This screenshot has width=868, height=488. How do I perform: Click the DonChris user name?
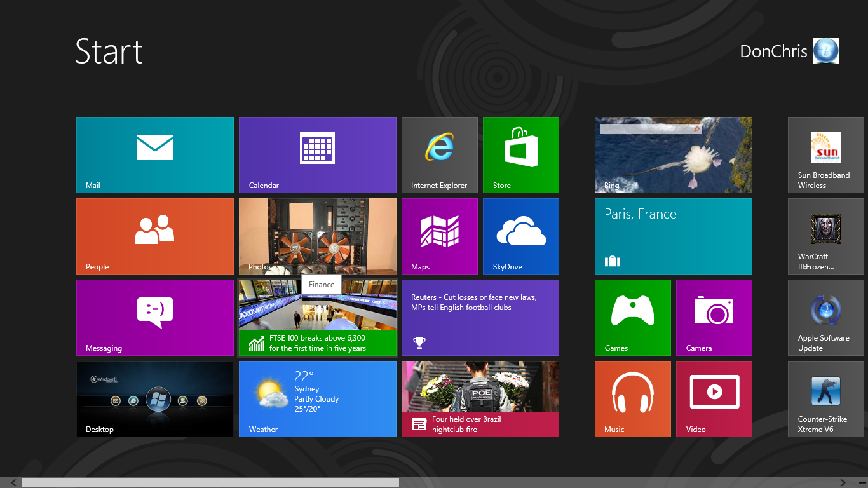tap(773, 51)
